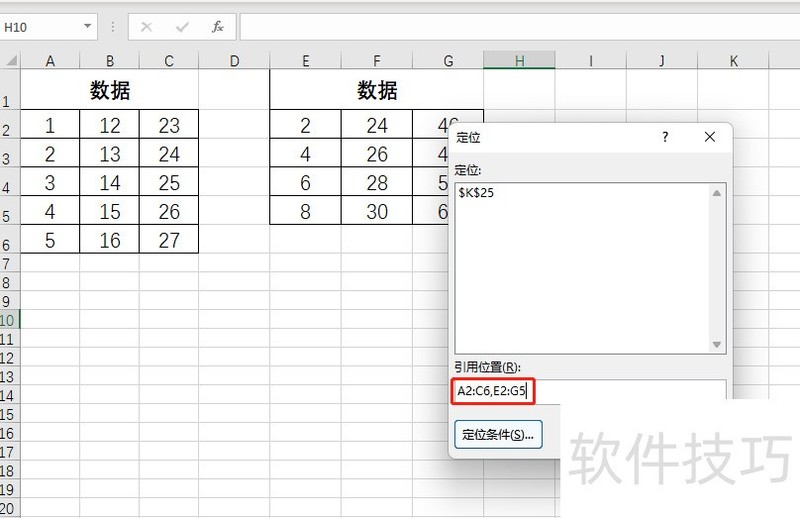Viewport: 800px width, 518px height.
Task: Click the right 数据 title cell over column F
Action: coord(377,90)
